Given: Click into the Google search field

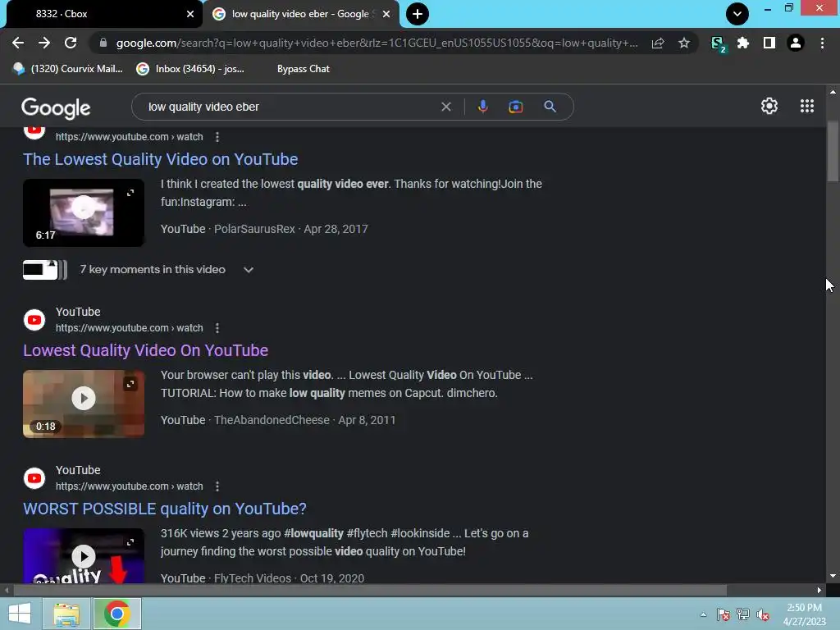Looking at the screenshot, I should pos(290,107).
